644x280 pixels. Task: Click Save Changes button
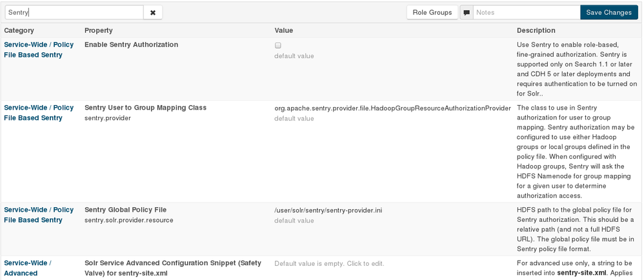[x=609, y=12]
